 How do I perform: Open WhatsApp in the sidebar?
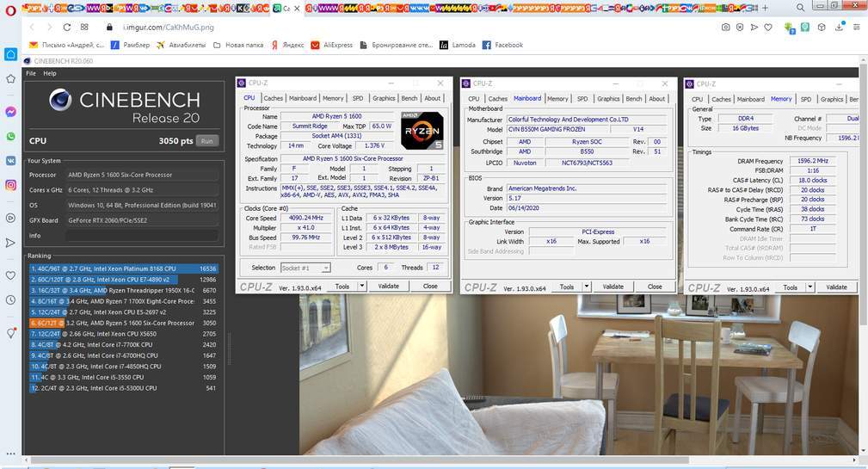(10, 136)
